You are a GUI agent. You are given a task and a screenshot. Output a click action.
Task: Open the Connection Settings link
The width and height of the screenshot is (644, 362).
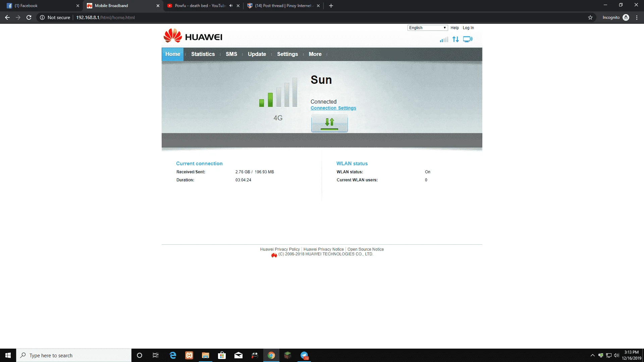coord(333,108)
